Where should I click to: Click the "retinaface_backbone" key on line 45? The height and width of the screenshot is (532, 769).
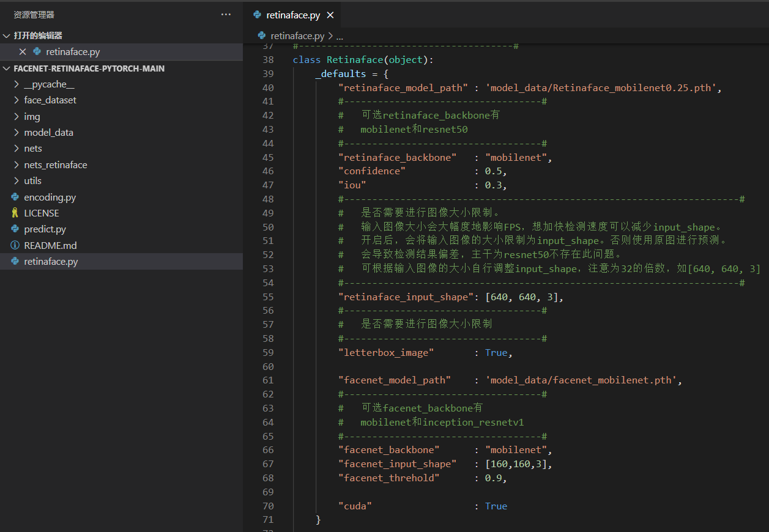tap(398, 157)
